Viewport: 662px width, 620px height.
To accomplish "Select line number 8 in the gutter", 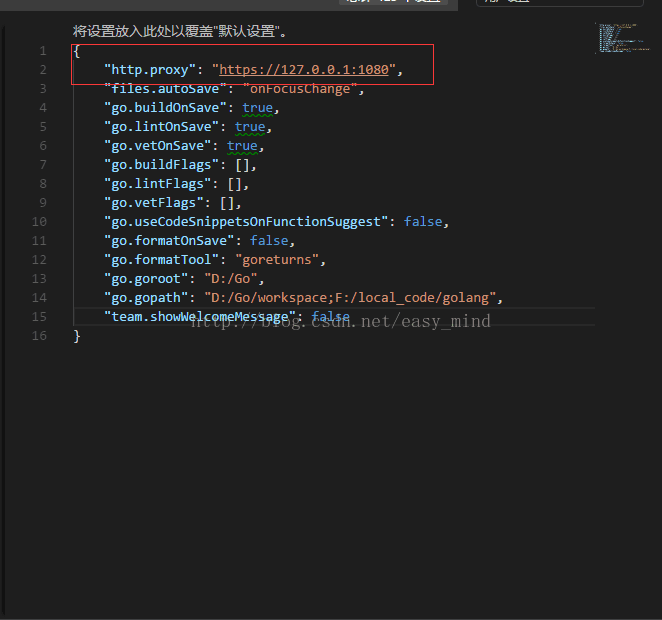I will (x=43, y=184).
